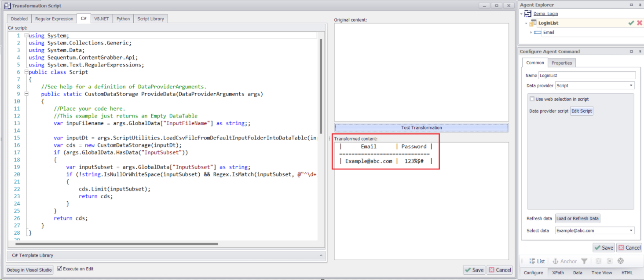
Task: Click the funnel filter icon beside Anchor
Action: pos(585,261)
